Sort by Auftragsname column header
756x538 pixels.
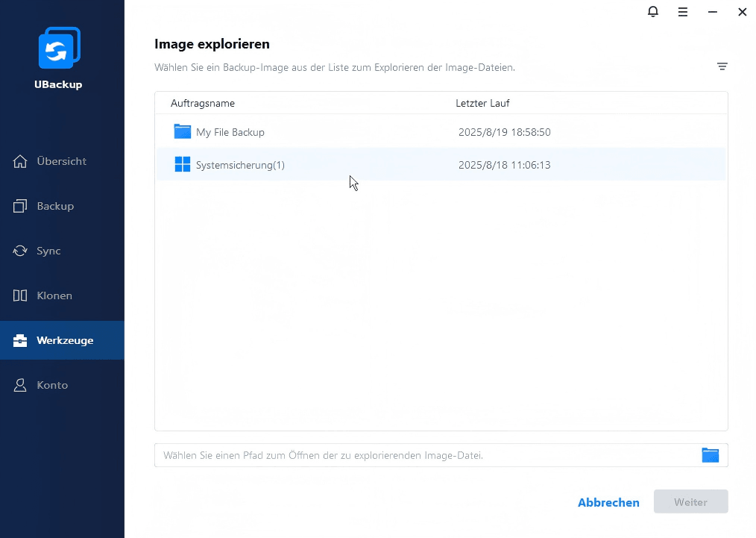pos(203,103)
